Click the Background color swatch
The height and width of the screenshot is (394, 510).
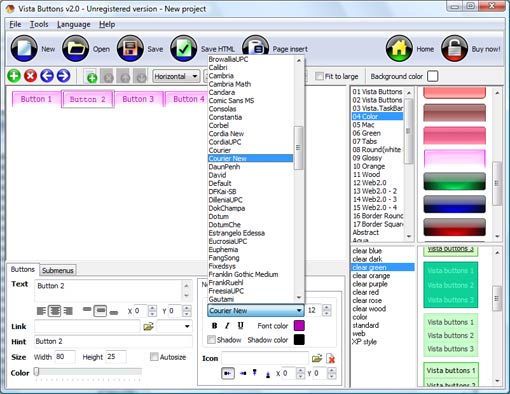tap(432, 76)
